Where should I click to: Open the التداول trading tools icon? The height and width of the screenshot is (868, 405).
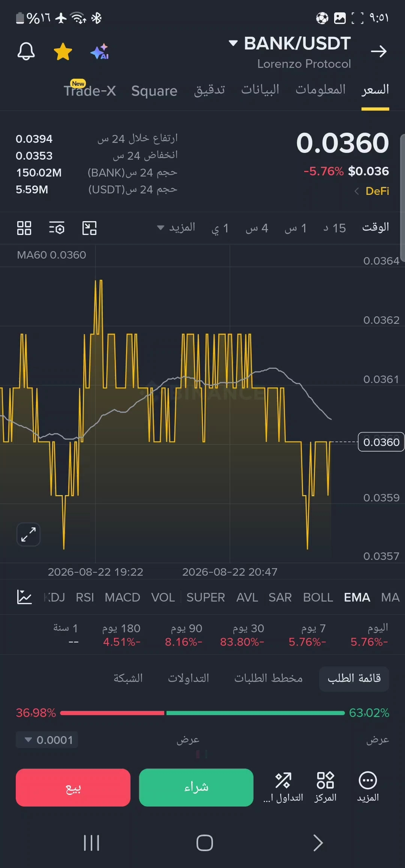tap(283, 787)
